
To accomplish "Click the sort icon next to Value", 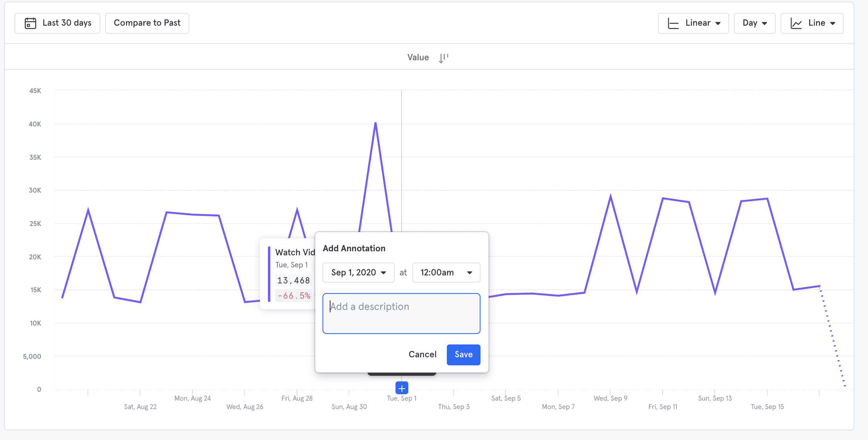I will point(443,58).
